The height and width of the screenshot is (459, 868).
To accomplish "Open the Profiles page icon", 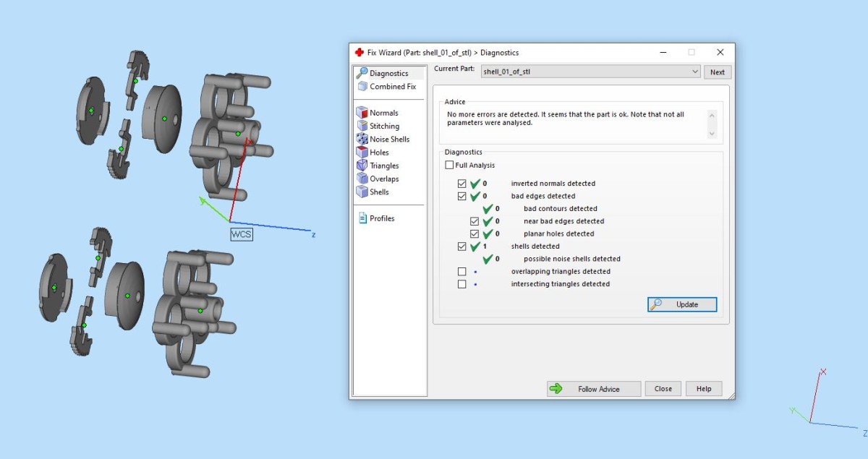I will click(362, 218).
